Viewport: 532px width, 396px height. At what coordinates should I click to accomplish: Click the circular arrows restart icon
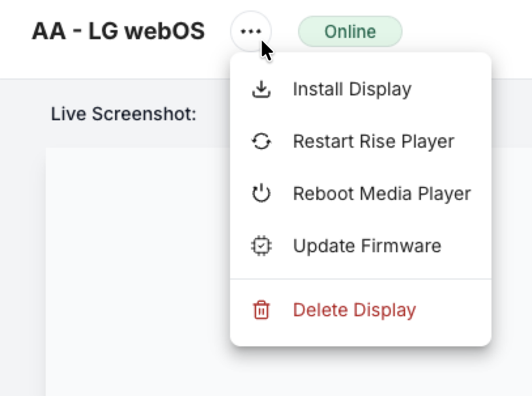pyautogui.click(x=261, y=142)
